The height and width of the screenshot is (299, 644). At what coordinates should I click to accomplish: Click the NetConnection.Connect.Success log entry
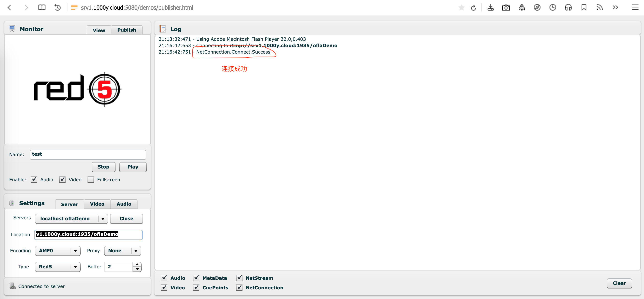[x=233, y=52]
